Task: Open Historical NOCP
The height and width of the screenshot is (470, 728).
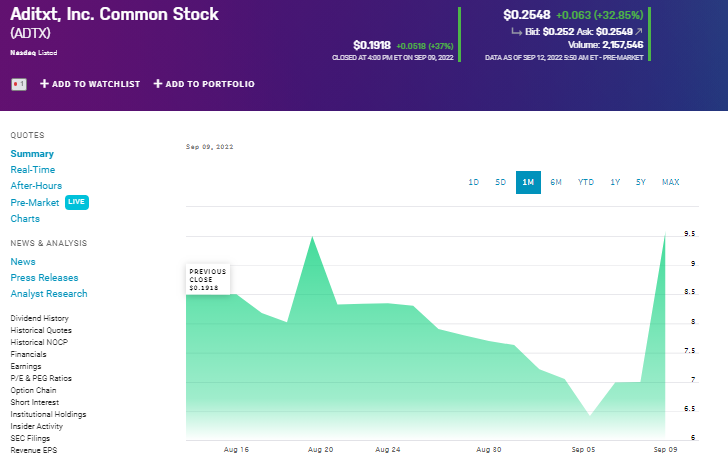Action: coord(39,342)
